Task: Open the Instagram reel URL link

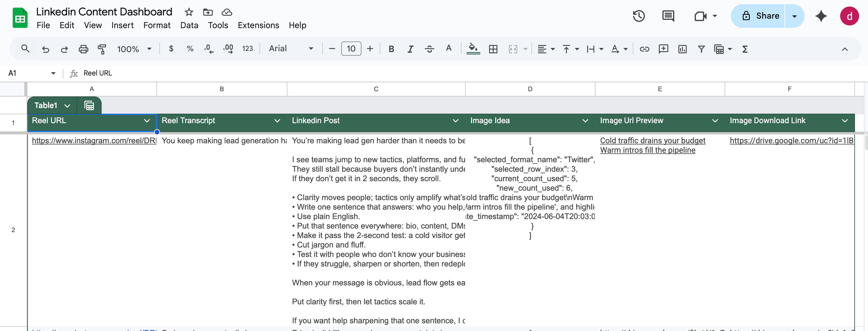Action: 94,141
